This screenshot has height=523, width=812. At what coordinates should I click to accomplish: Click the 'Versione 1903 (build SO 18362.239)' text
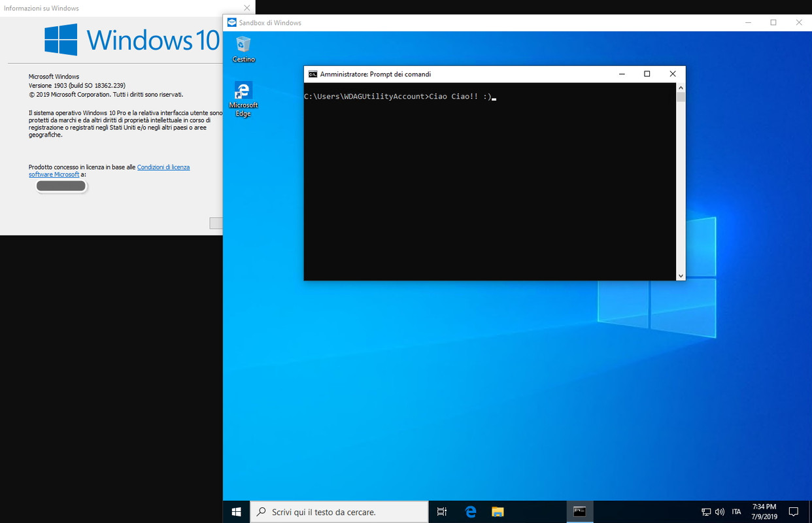(77, 86)
